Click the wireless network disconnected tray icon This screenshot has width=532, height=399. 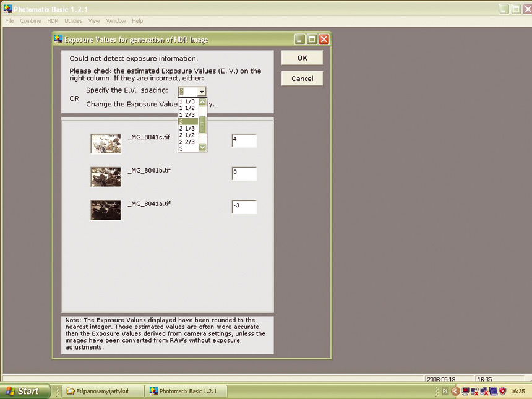(474, 391)
